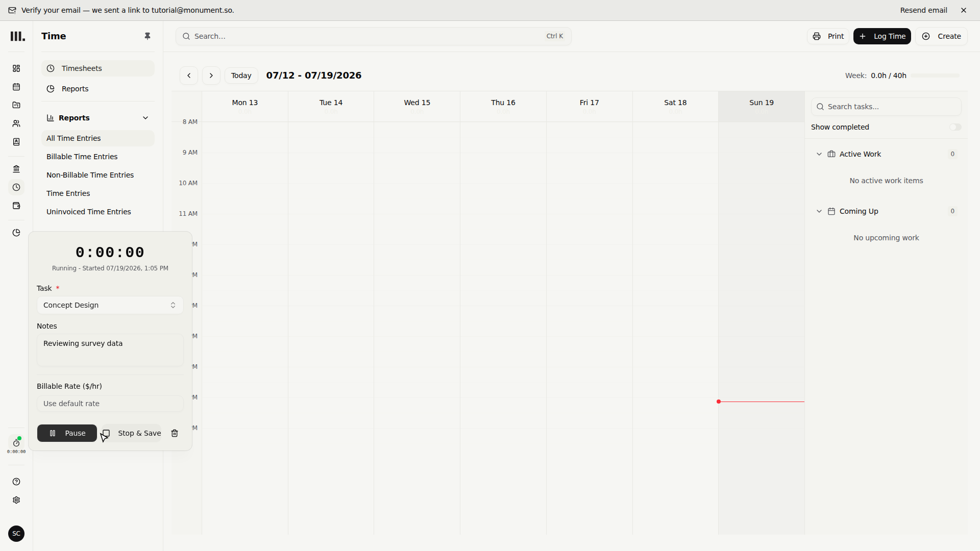Image resolution: width=980 pixels, height=551 pixels.
Task: Click the Billable Rate input field
Action: click(x=110, y=404)
